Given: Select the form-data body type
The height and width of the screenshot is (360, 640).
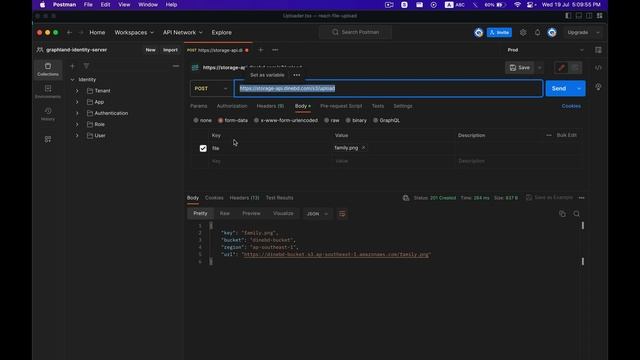Looking at the screenshot, I should click(x=220, y=120).
